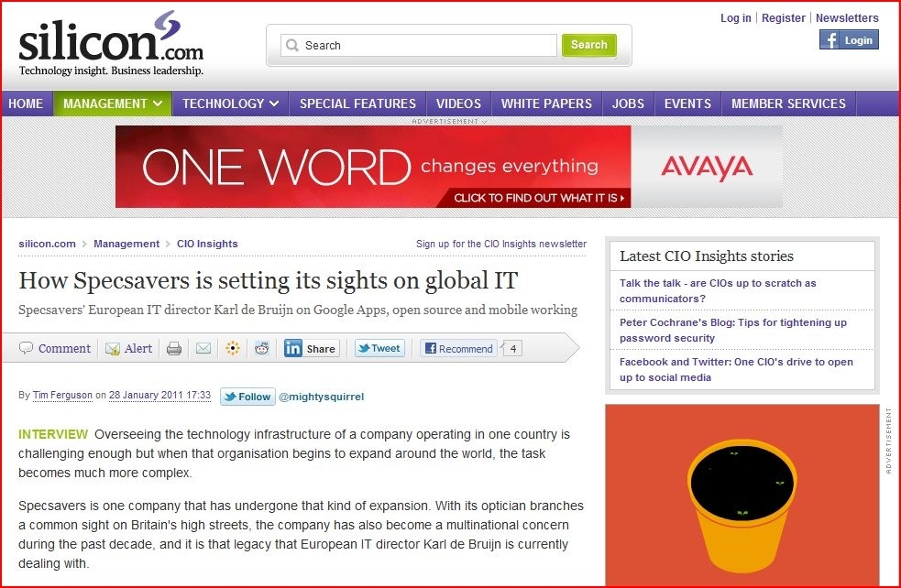Click the magnifier icon in search box
Viewport: 901px width, 588px height.
(291, 45)
